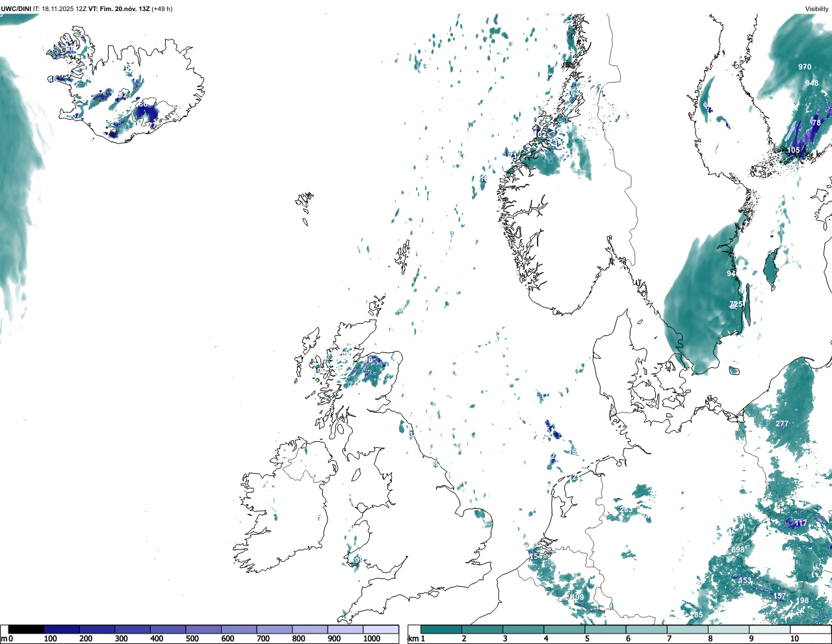This screenshot has height=644, width=832.
Task: Click the '948' visibility value label
Action: click(812, 83)
